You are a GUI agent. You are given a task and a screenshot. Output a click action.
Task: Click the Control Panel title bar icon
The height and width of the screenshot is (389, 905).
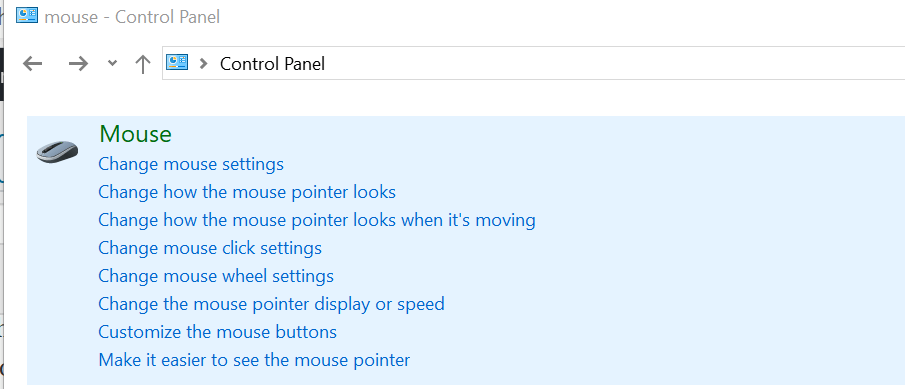[27, 15]
